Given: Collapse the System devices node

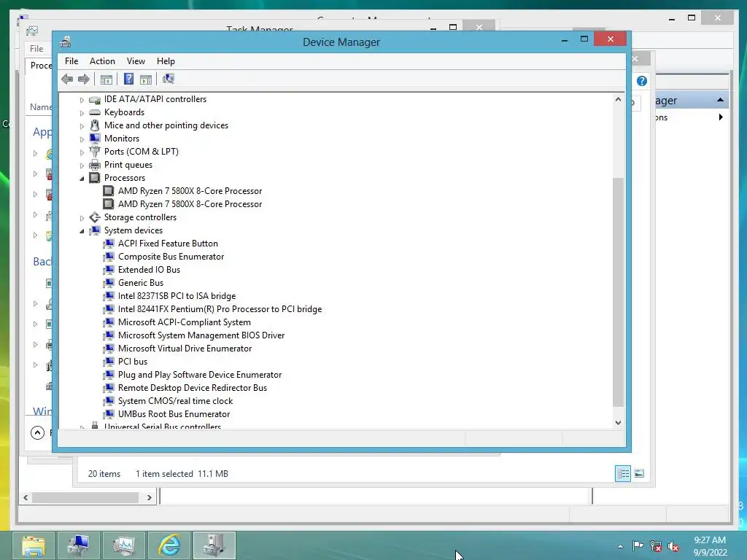Looking at the screenshot, I should pos(82,231).
